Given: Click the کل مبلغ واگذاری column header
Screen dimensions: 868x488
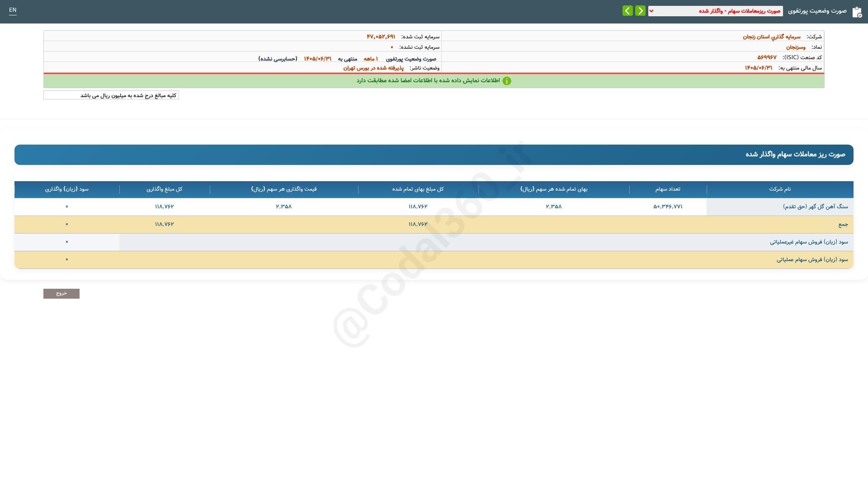Looking at the screenshot, I should [x=165, y=189].
